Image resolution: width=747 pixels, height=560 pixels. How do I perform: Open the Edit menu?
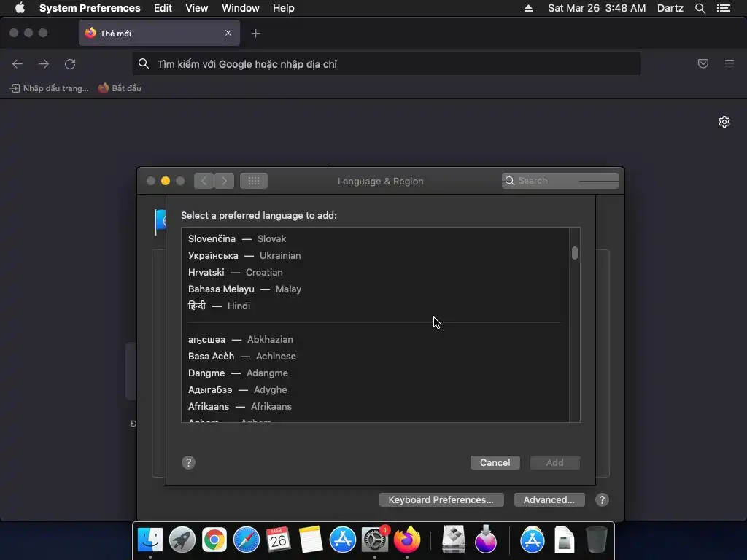[163, 8]
